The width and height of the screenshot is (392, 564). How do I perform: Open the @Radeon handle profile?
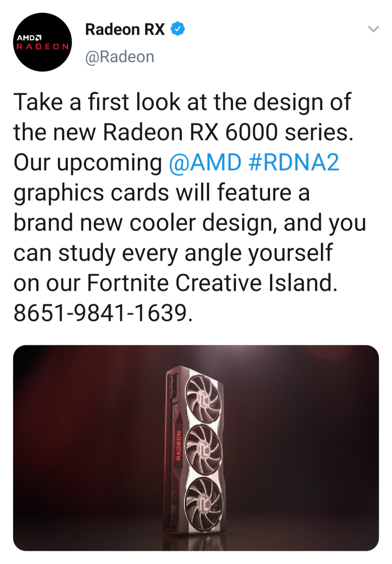click(x=120, y=57)
